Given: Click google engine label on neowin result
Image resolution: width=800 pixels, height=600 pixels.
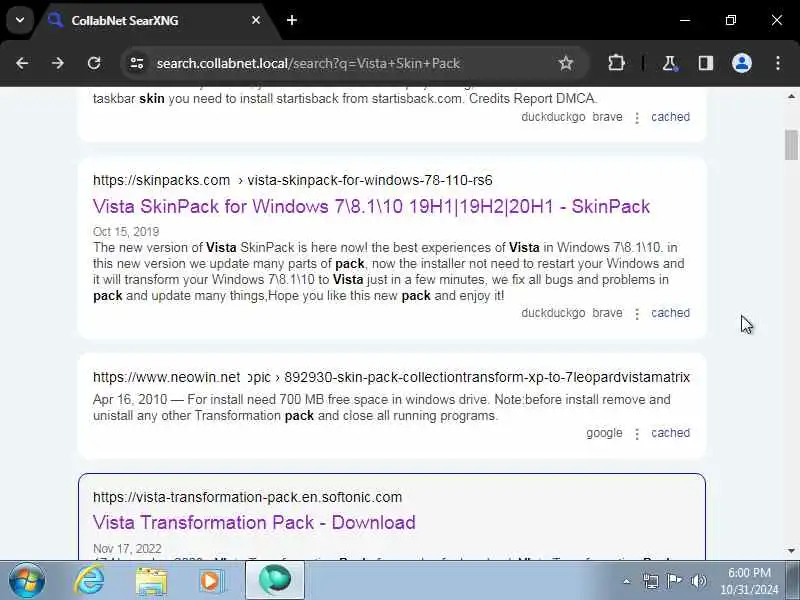Looking at the screenshot, I should pyautogui.click(x=604, y=433).
